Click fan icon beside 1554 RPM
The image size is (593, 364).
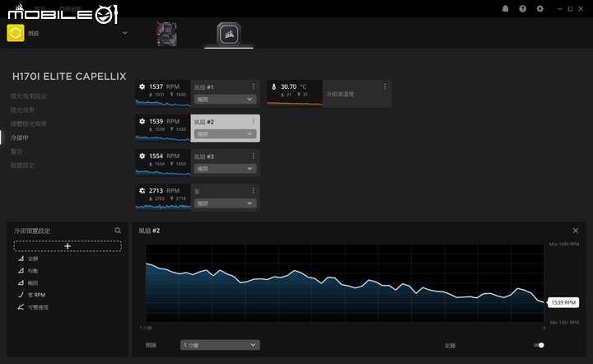[142, 156]
